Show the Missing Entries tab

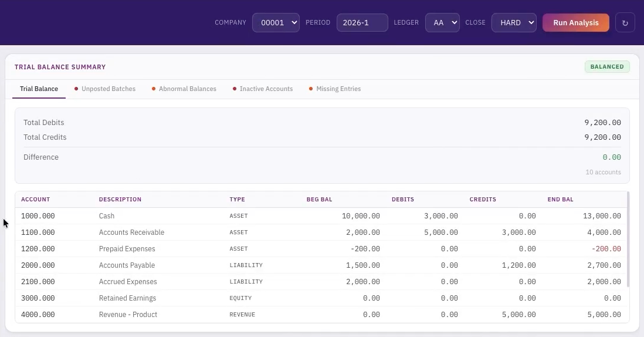click(x=338, y=89)
